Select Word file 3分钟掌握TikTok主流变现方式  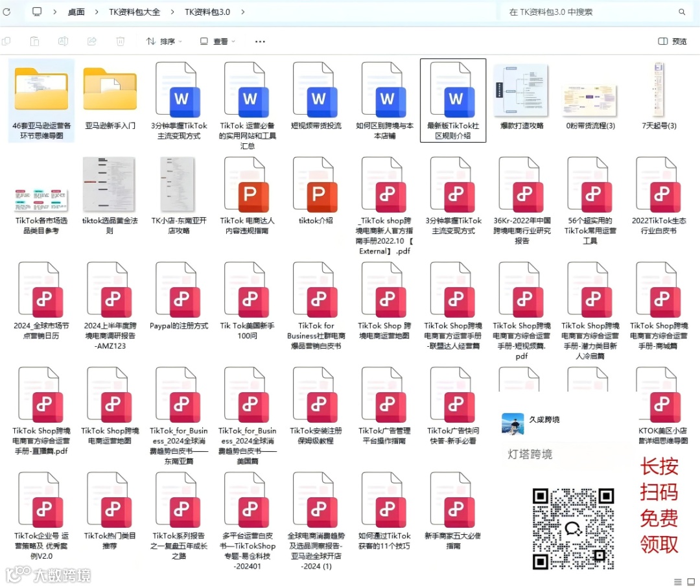[179, 101]
